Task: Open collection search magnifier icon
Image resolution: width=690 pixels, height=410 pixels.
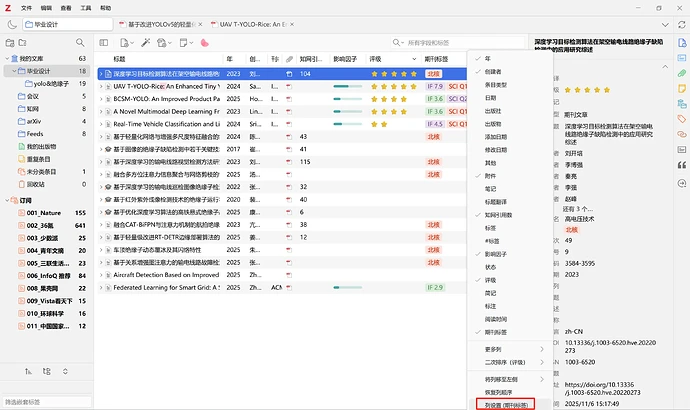Action: pos(80,43)
